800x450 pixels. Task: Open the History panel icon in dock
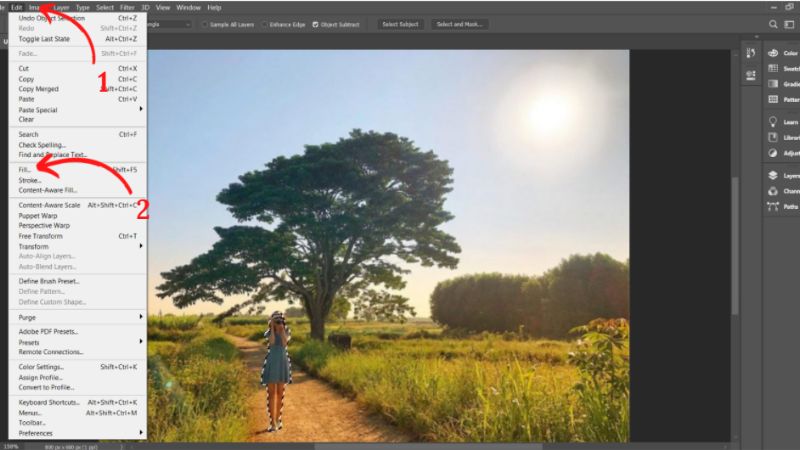(x=751, y=53)
